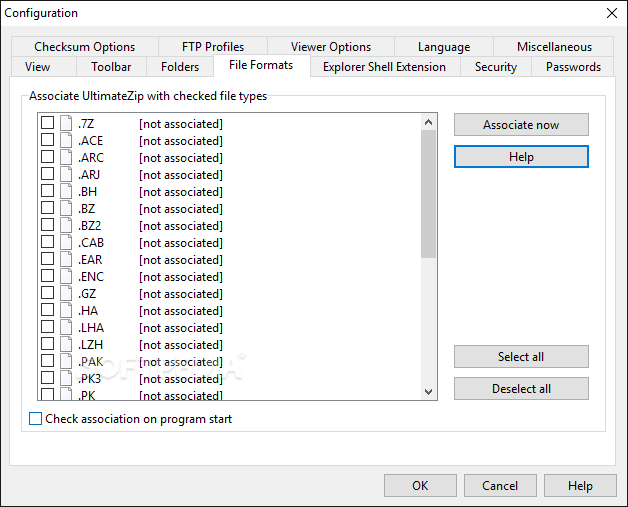Screen dimensions: 628x507
Task: Select the .LHA list row text
Action: click(91, 328)
